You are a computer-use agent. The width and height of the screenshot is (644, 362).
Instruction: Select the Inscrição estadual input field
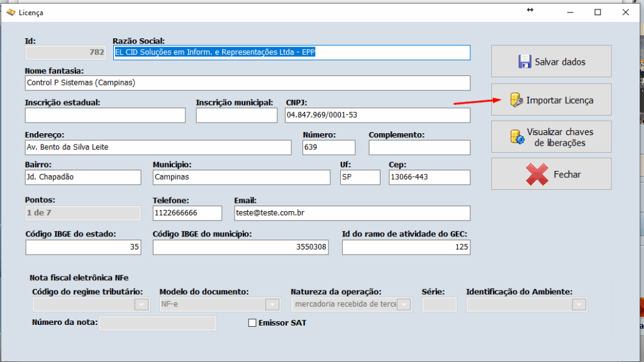(104, 115)
